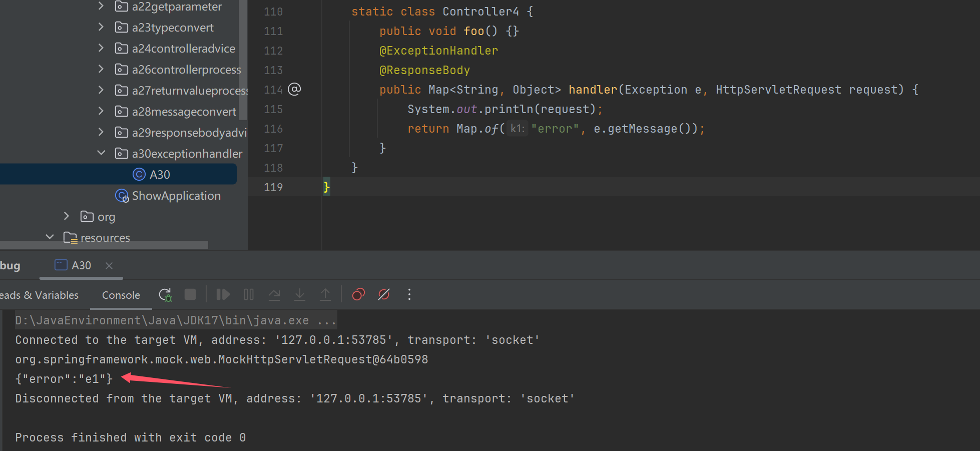Expand the a24controlleradvice package
Image resolution: width=980 pixels, height=451 pixels.
coord(101,48)
